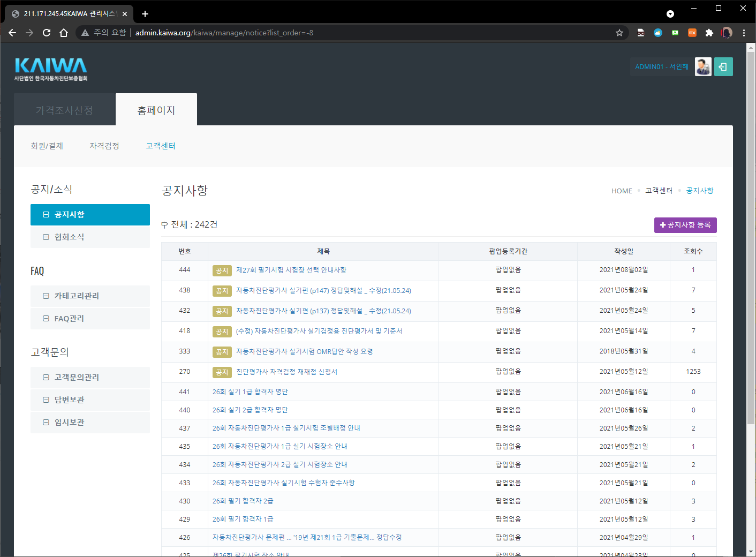Open 26회 1급 실기 시험장소 안내

[279, 447]
